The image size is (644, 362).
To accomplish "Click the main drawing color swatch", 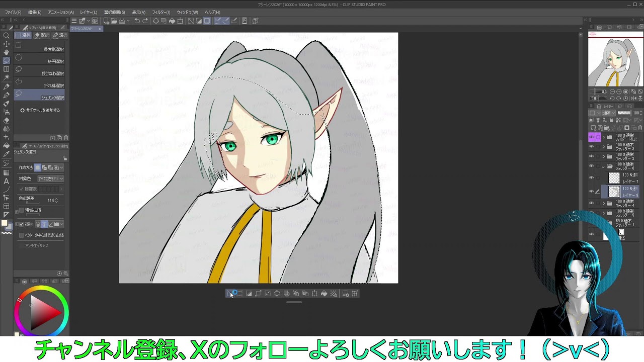I will pos(5,223).
